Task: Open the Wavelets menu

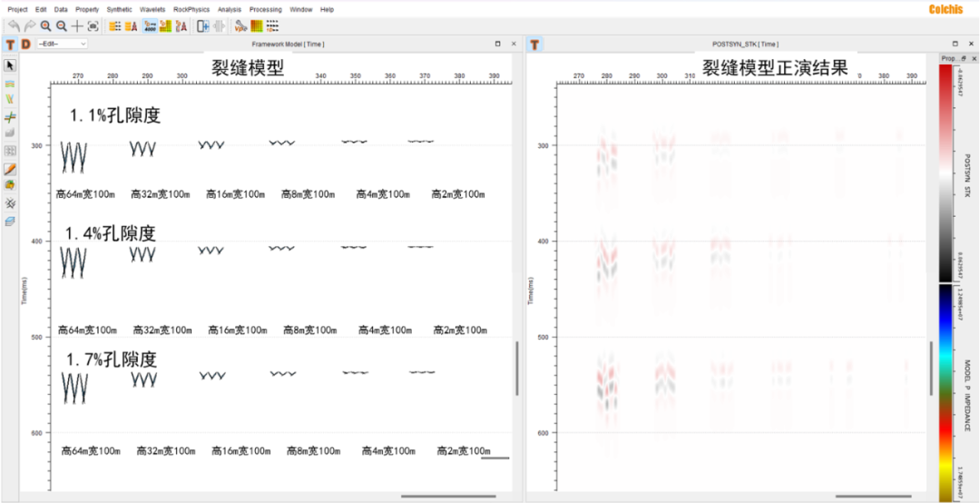Action: (152, 9)
